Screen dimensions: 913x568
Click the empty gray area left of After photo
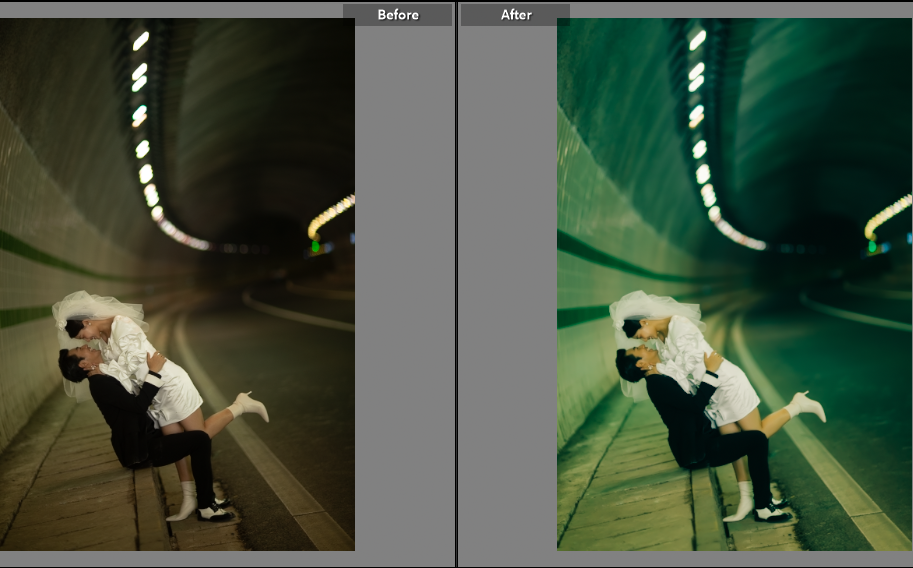pos(508,300)
